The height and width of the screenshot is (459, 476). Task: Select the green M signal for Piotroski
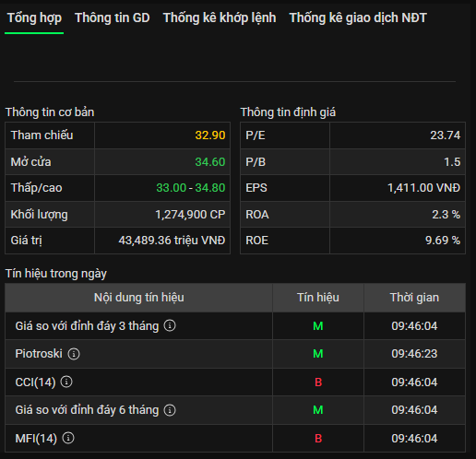pyautogui.click(x=318, y=354)
